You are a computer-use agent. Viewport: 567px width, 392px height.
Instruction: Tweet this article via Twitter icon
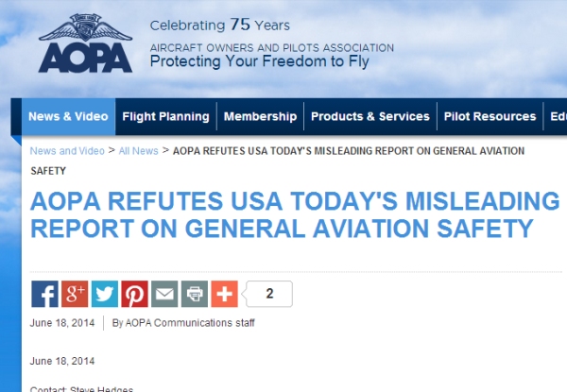[105, 294]
